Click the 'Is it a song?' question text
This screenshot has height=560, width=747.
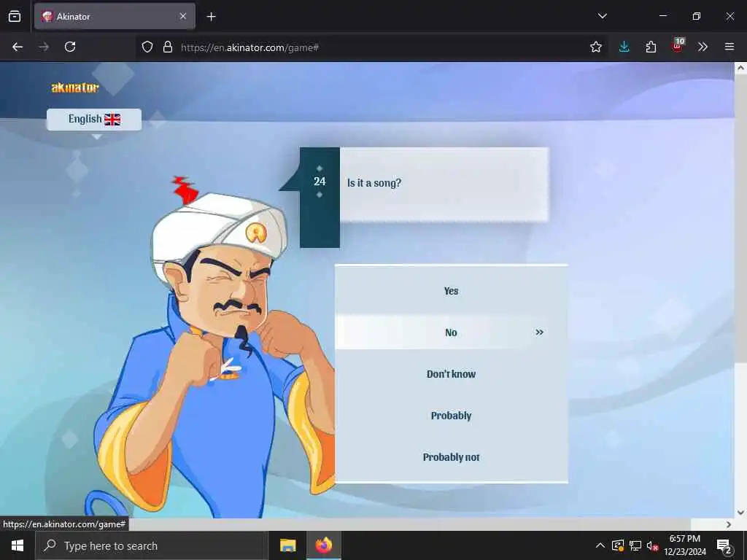coord(374,183)
